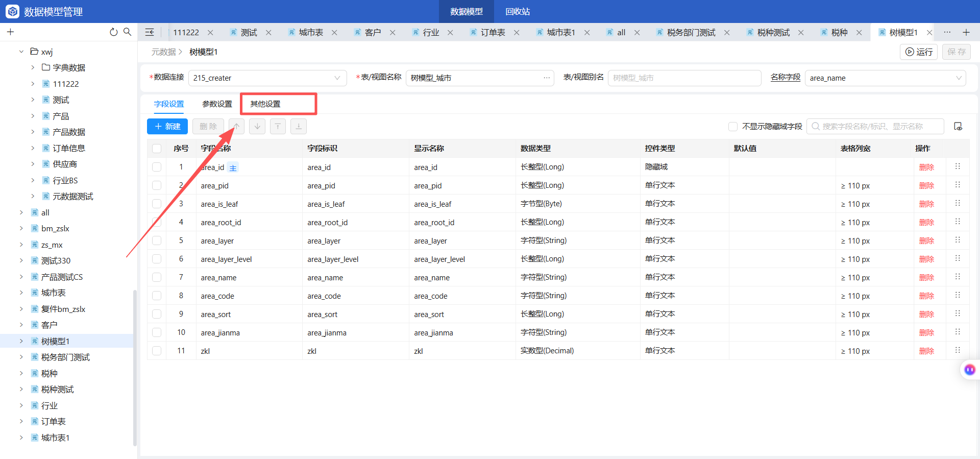The image size is (980, 459).
Task: Move selected field up arrow button
Action: point(236,126)
